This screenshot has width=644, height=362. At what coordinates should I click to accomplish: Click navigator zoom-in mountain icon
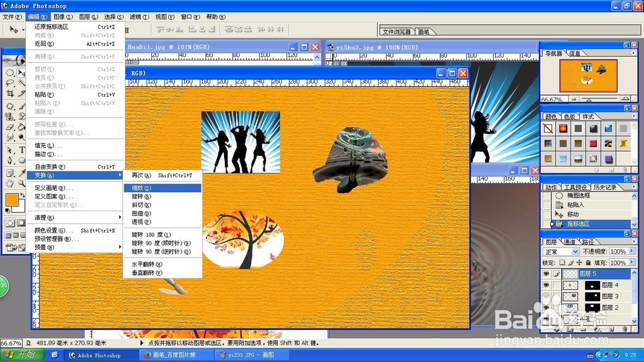625,99
